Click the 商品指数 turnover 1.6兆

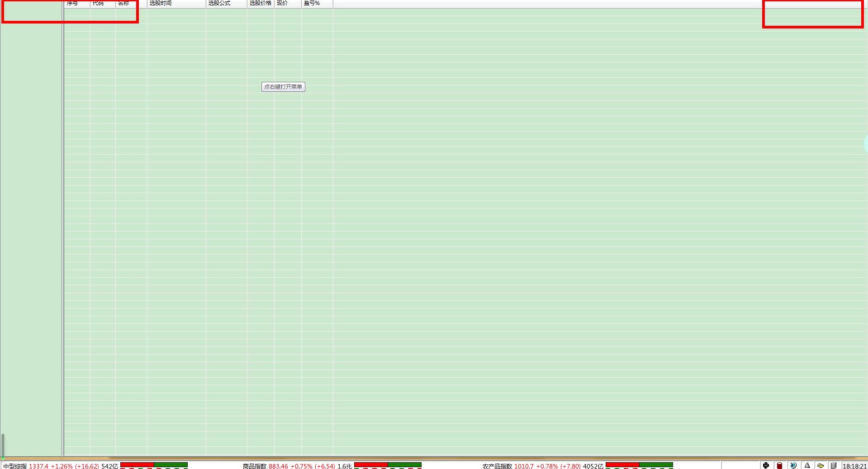coord(345,466)
